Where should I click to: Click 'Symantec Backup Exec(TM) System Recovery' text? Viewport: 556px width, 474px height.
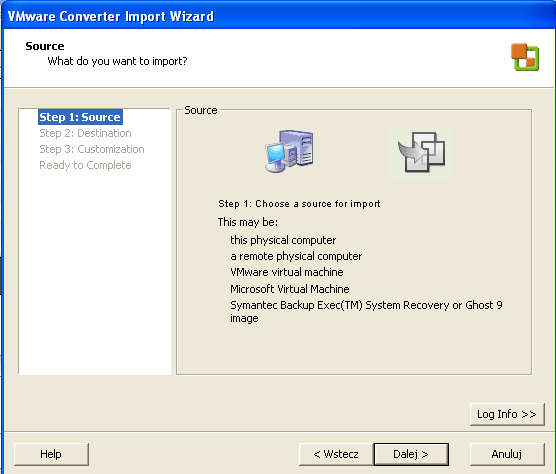point(340,305)
